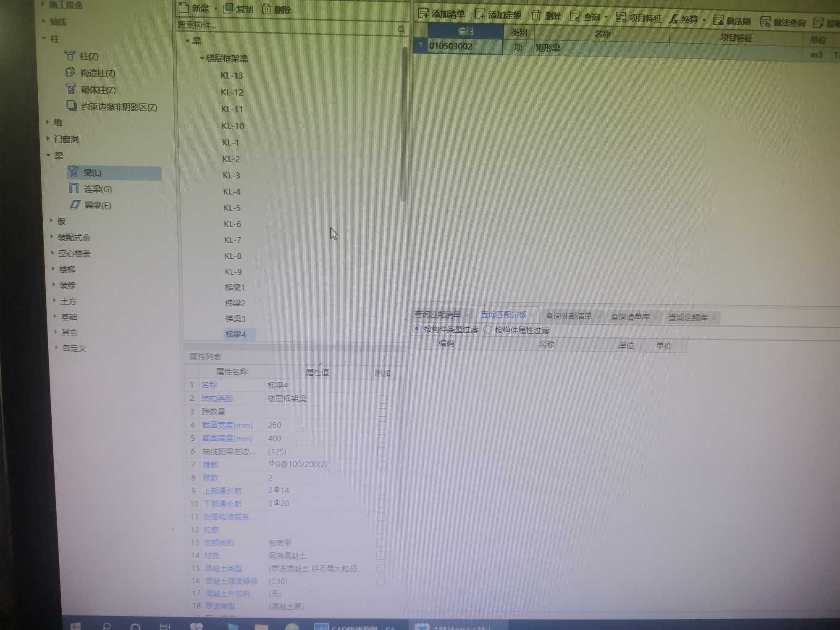840x630 pixels.
Task: Switch to the CAD快速看图 taskbar app
Action: click(354, 627)
